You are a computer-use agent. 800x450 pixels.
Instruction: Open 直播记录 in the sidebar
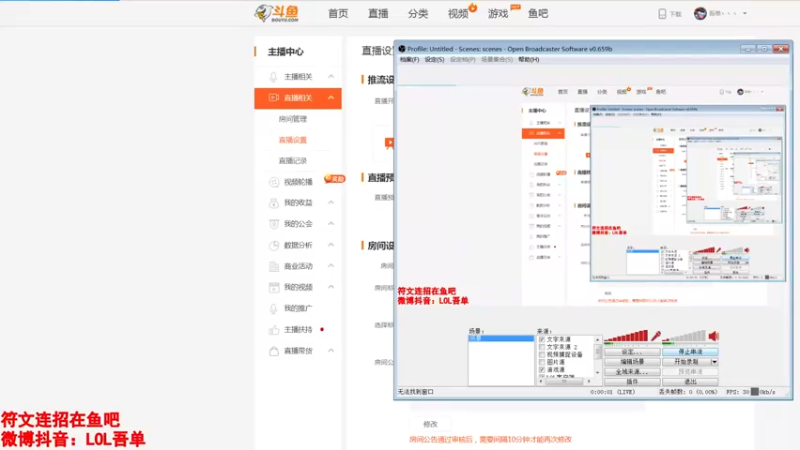pyautogui.click(x=293, y=161)
